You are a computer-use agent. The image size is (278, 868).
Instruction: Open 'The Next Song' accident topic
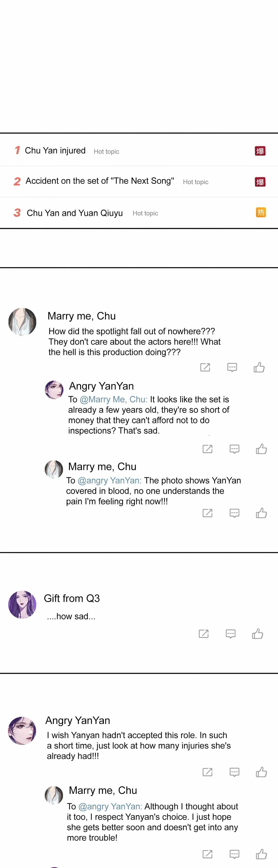[x=100, y=181]
